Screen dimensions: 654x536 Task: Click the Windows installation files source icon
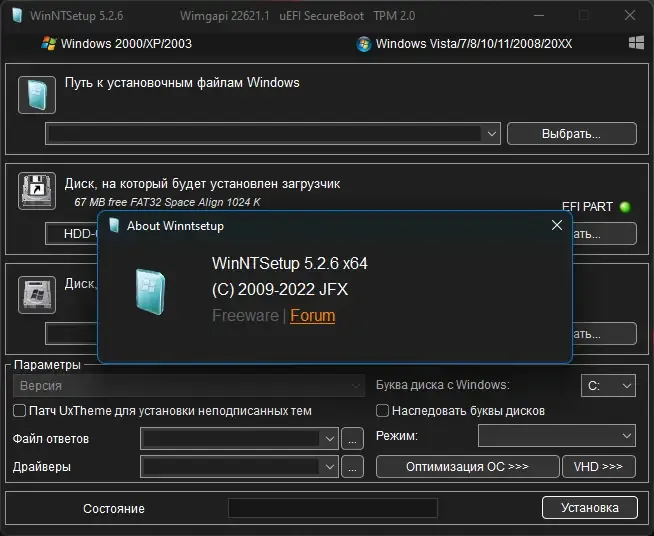pyautogui.click(x=37, y=95)
